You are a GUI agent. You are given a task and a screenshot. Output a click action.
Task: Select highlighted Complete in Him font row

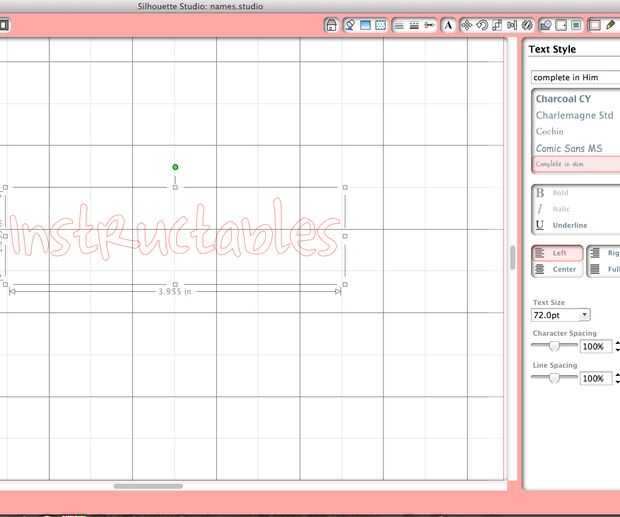coord(577,164)
